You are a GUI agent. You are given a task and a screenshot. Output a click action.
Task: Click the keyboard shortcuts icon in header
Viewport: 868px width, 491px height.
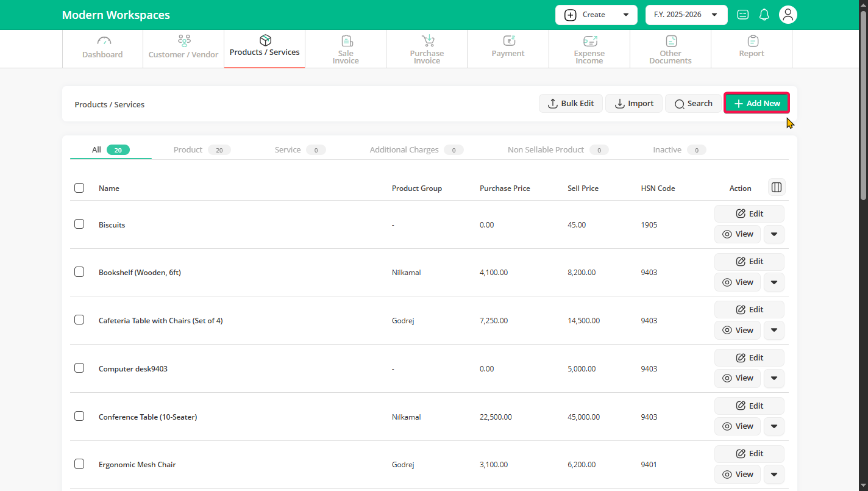tap(742, 15)
